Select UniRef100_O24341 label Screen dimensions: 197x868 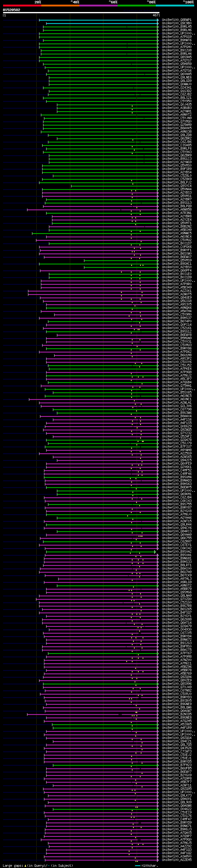point(176,88)
